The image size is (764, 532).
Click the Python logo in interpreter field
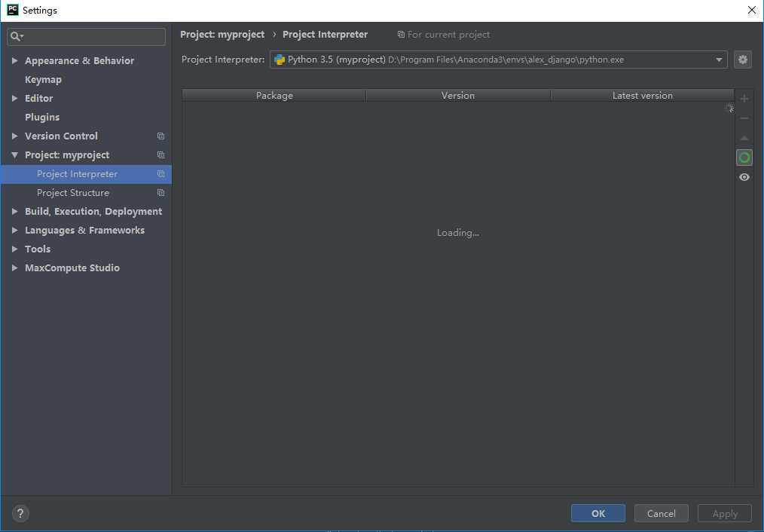click(x=280, y=60)
